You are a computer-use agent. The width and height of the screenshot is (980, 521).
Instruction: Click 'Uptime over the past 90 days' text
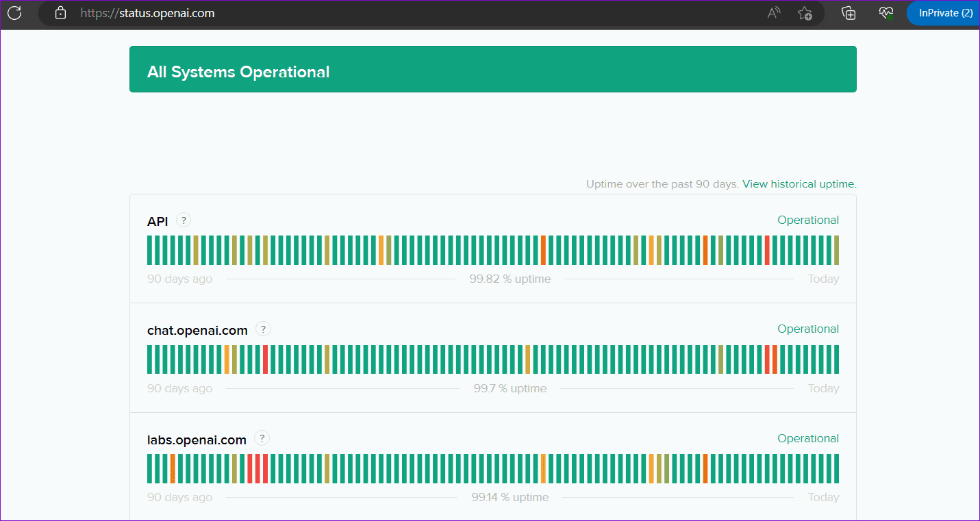[662, 184]
